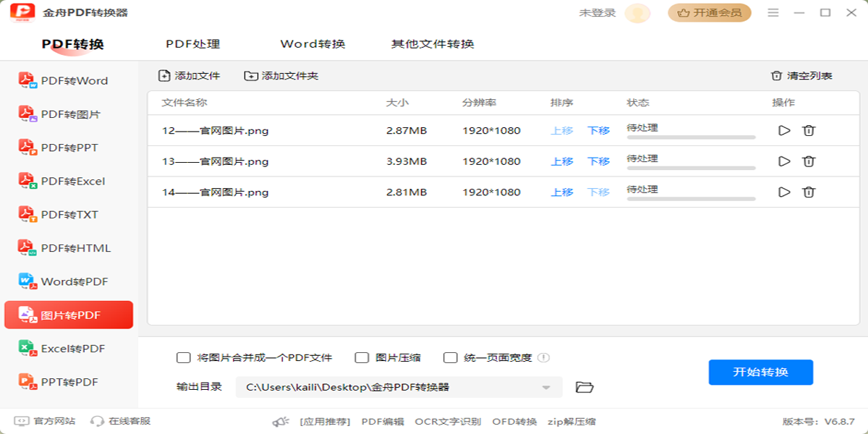The image size is (868, 434).
Task: Click progress bar of 13——官网图片.png
Action: (691, 168)
